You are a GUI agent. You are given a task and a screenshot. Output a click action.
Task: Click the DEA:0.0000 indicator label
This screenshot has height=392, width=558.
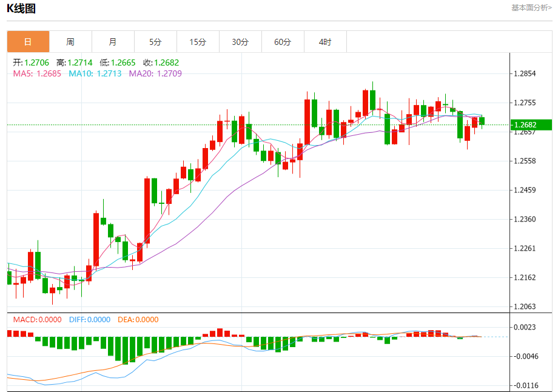point(138,320)
